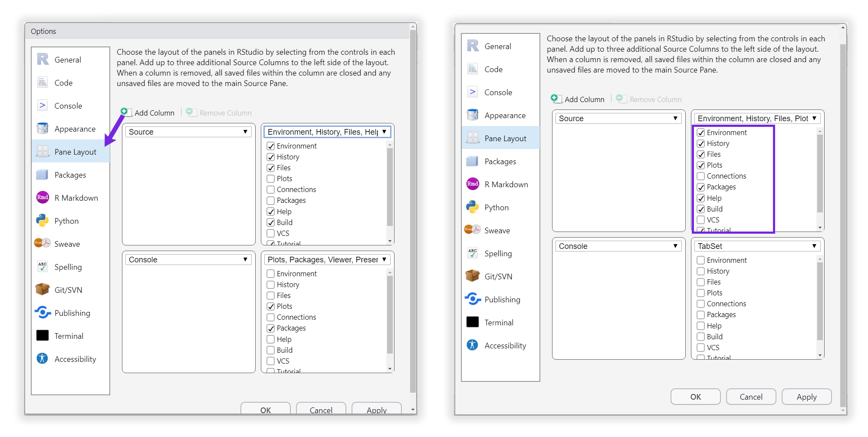Image resolution: width=868 pixels, height=437 pixels.
Task: Click scrollbar of right window TabSet checklist
Action: coord(820,301)
